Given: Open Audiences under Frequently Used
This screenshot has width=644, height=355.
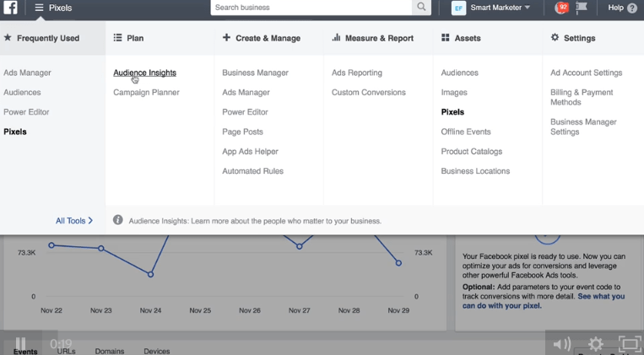Looking at the screenshot, I should pyautogui.click(x=22, y=93).
